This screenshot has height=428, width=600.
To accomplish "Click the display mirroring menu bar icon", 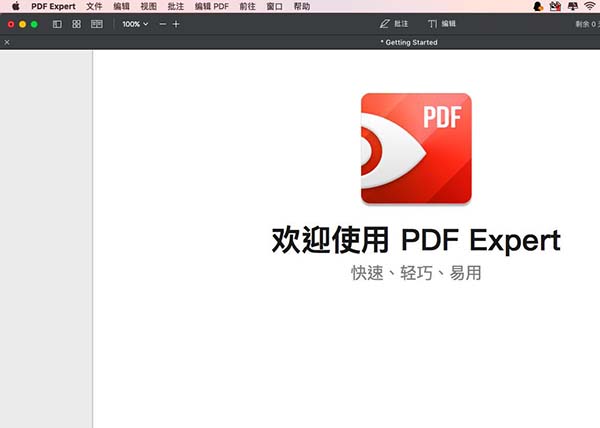I will click(x=572, y=6).
